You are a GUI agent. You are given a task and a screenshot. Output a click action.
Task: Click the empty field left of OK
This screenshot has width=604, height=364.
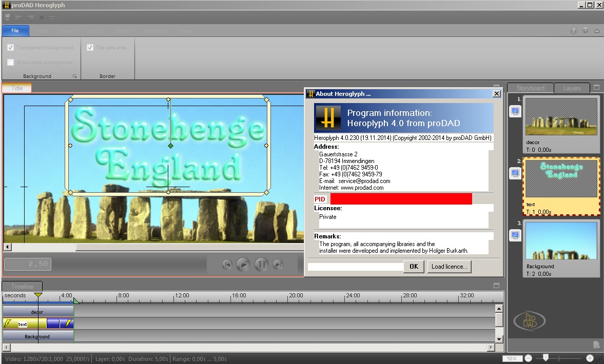point(355,267)
